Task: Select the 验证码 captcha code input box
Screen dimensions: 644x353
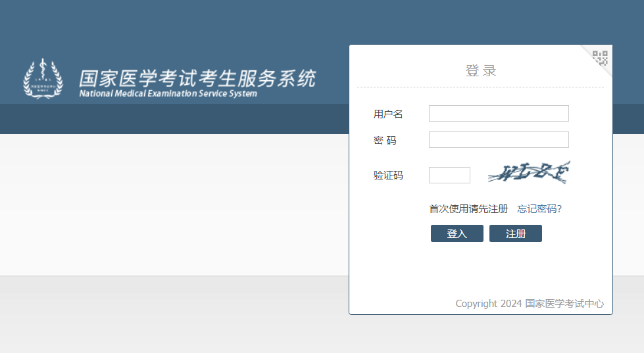Action: tap(449, 176)
